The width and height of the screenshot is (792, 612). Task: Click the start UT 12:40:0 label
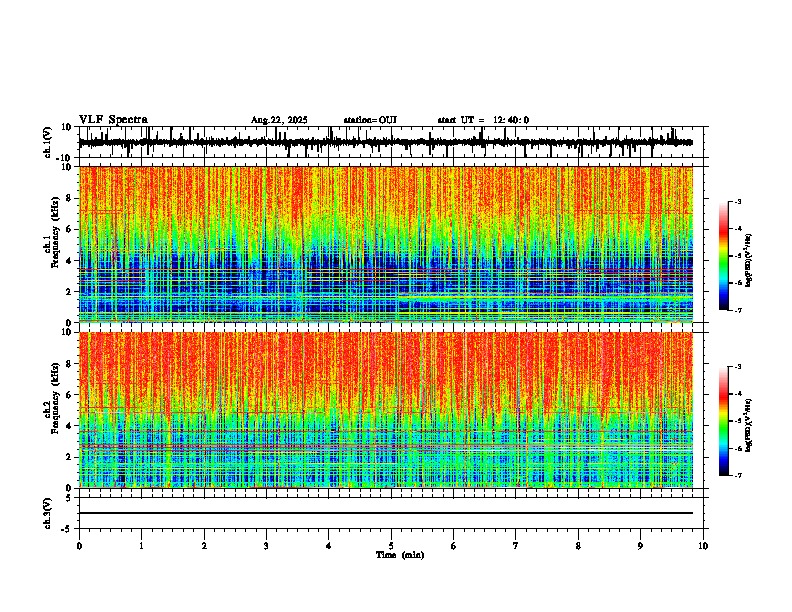coord(483,120)
